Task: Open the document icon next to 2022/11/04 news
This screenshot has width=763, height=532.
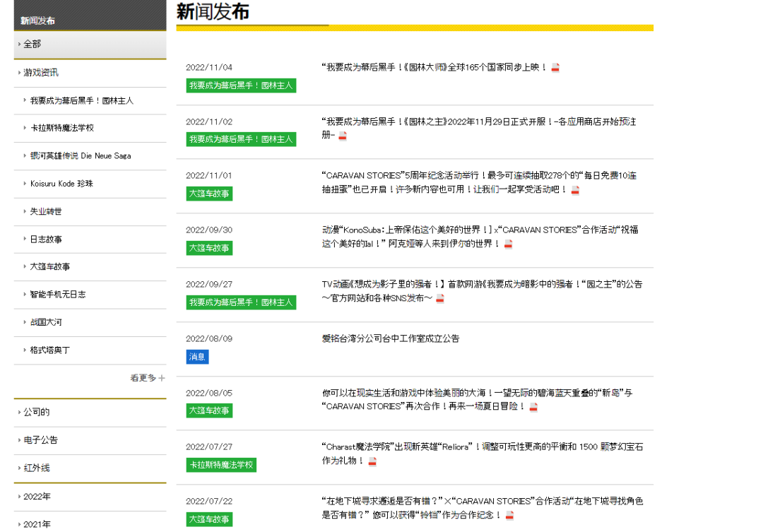Action: coord(555,67)
